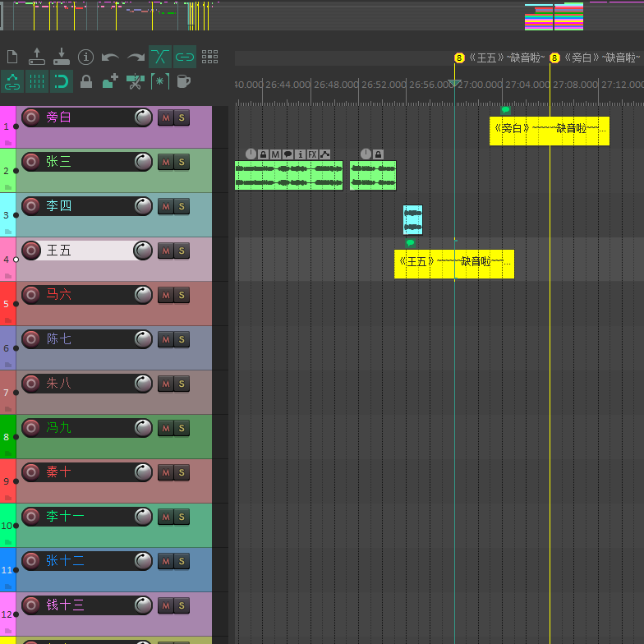Mute the 李十一 track

166,517
